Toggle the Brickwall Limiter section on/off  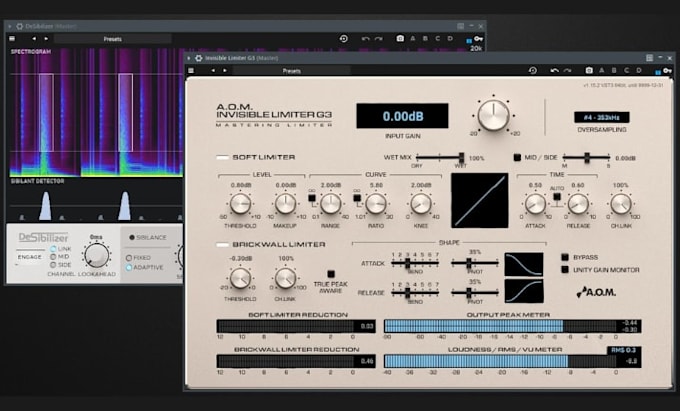coord(222,245)
